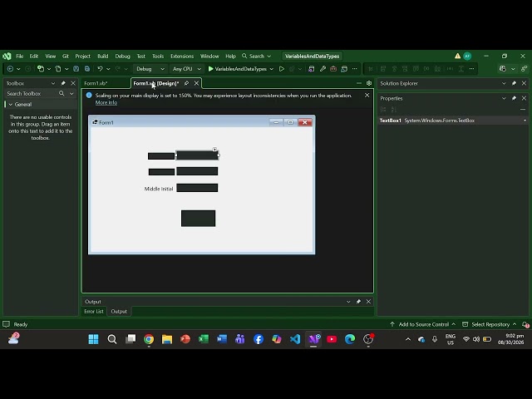Open Visual Studio Code from the taskbar
This screenshot has height=399, width=532.
[x=295, y=339]
